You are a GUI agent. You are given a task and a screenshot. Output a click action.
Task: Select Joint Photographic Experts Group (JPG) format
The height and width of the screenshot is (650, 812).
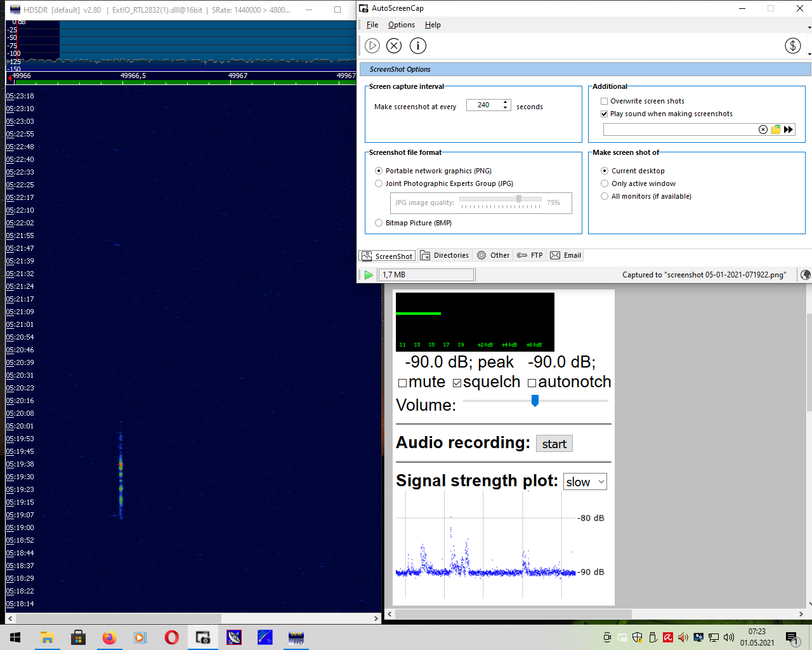(379, 183)
